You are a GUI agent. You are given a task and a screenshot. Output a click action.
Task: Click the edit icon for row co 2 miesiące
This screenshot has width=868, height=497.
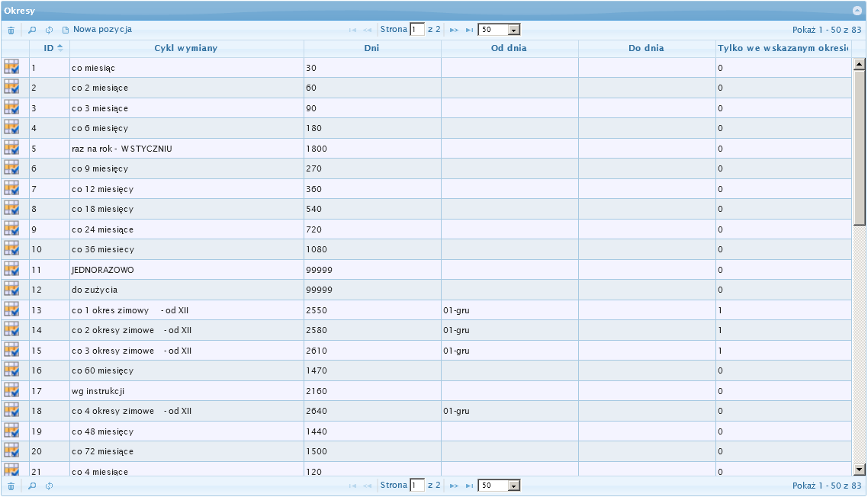point(11,88)
